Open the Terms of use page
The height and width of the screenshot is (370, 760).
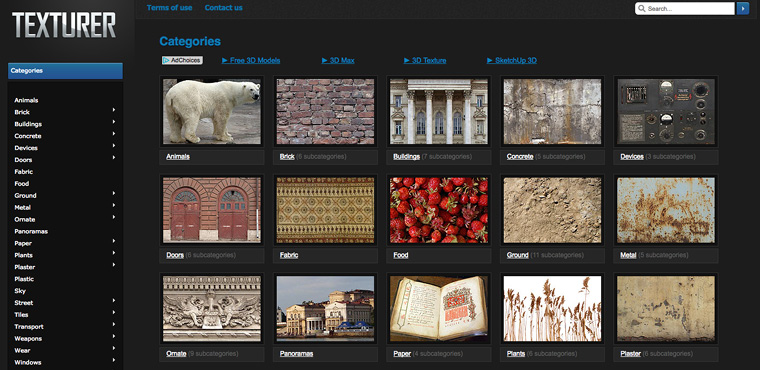[169, 8]
